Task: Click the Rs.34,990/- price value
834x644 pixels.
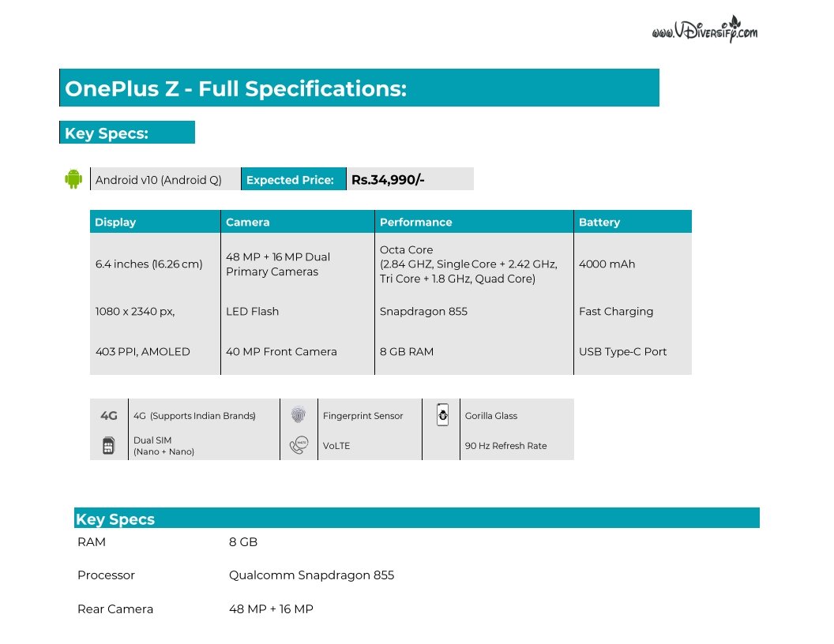Action: pyautogui.click(x=388, y=180)
